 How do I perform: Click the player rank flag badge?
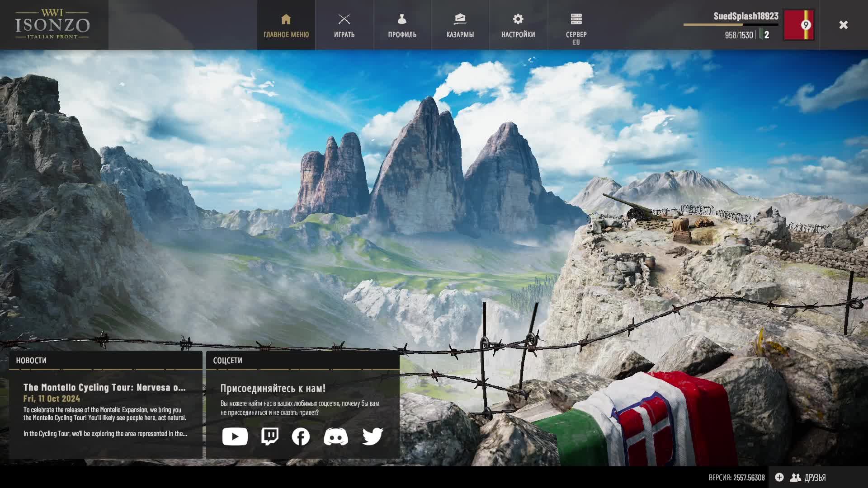tap(799, 25)
